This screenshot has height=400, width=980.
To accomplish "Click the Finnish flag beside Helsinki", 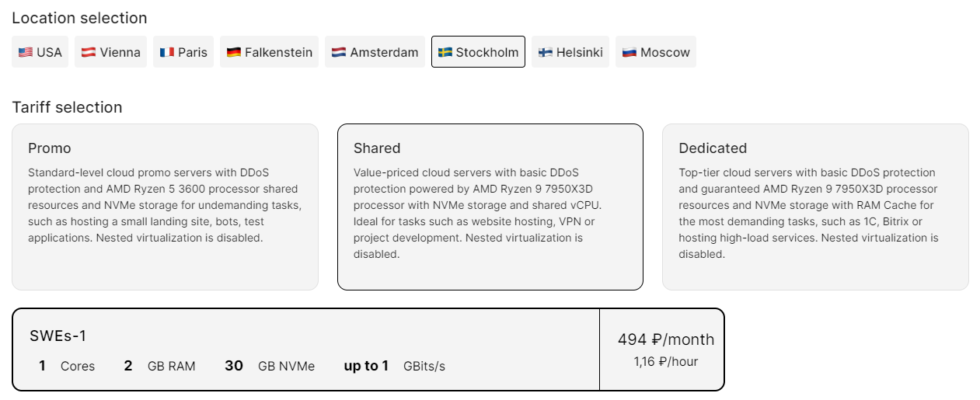I will (x=546, y=53).
